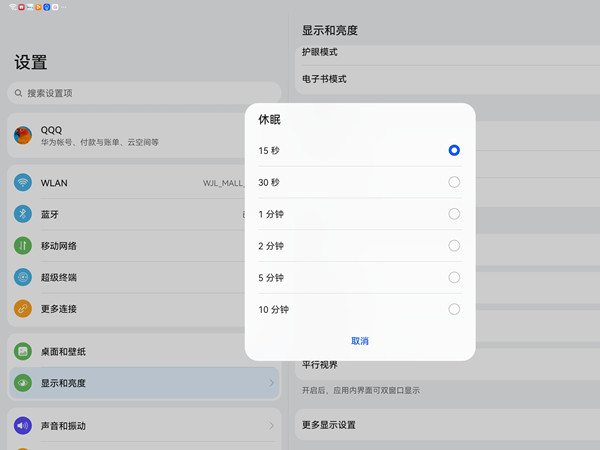This screenshot has height=450, width=600.
Task: Choose the selected 15 秒 radio button
Action: [x=454, y=150]
